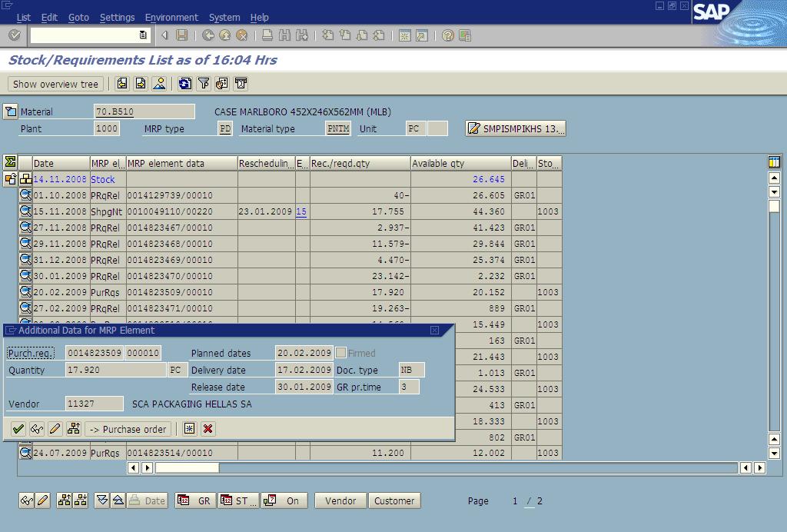The width and height of the screenshot is (787, 532).
Task: Click the magnifier icon for row 15.11.2008 ShpgNt
Action: point(25,211)
